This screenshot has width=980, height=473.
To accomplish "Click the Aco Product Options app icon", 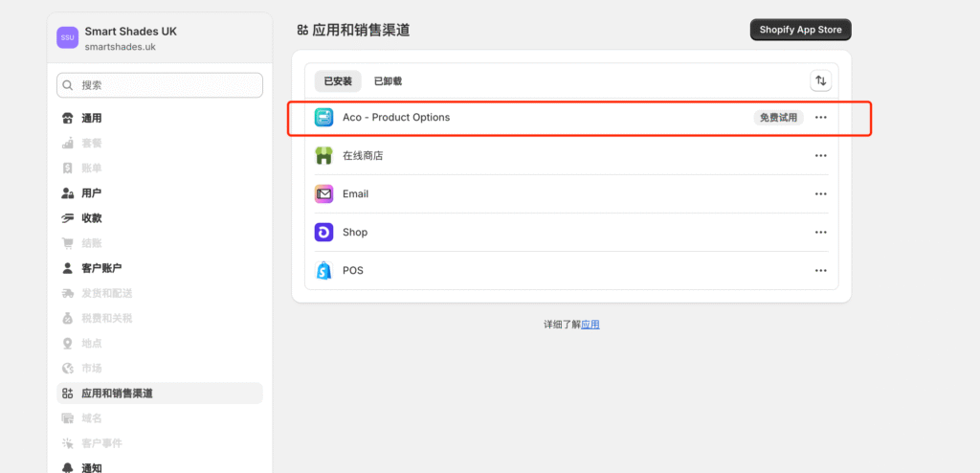I will click(323, 118).
